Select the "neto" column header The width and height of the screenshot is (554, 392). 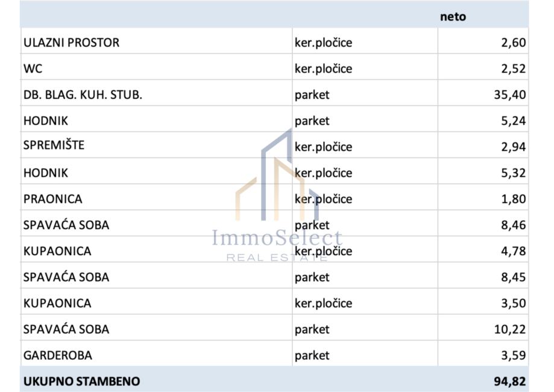point(453,16)
